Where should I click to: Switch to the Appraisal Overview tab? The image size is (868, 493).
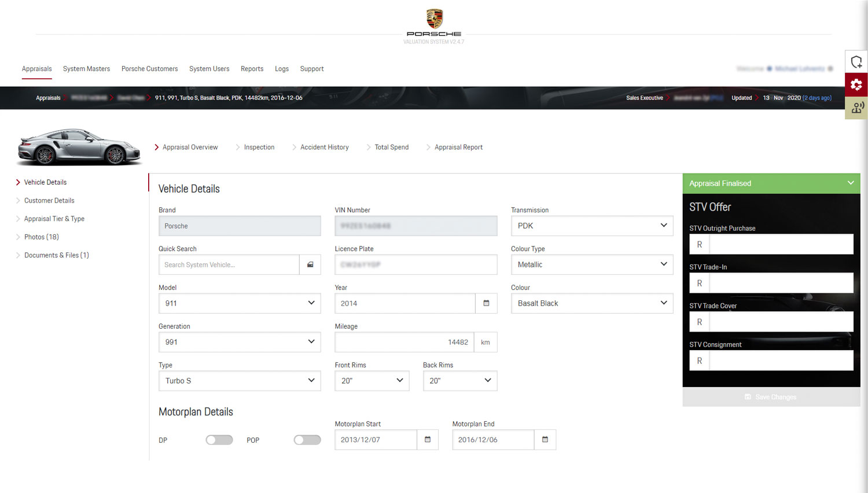coord(190,148)
